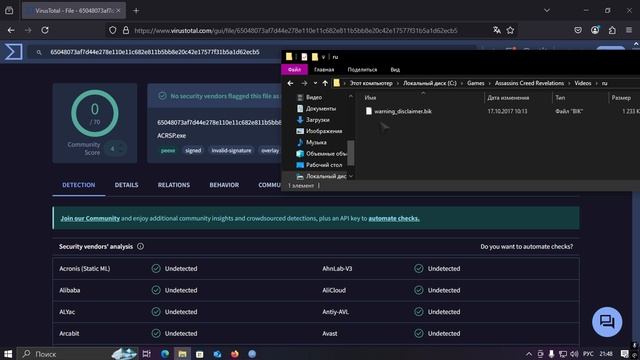The image size is (640, 360).
Task: Reload the VirusTotal page
Action: point(45,30)
